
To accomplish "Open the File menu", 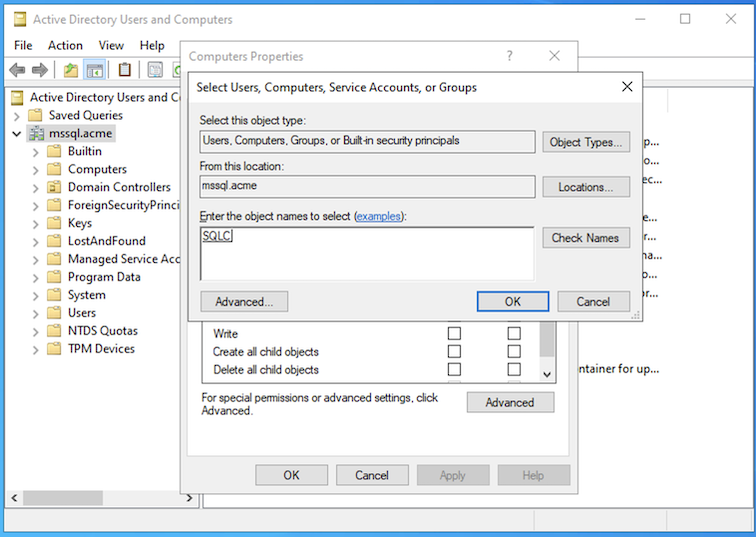I will coord(23,45).
